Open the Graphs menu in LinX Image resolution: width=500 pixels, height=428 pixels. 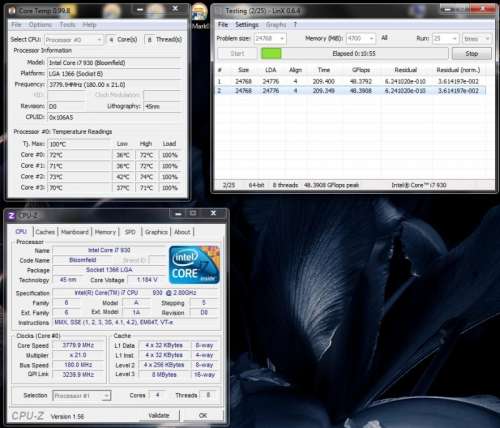[276, 25]
